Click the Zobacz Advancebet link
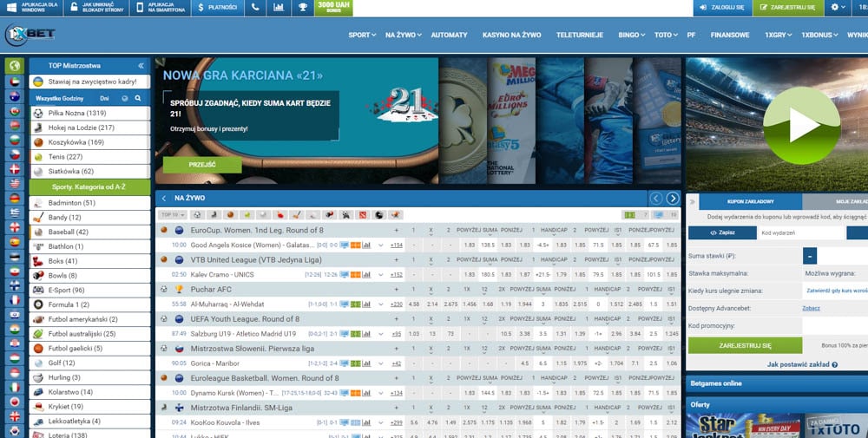Viewport: 868px width, 438px height. (x=811, y=309)
